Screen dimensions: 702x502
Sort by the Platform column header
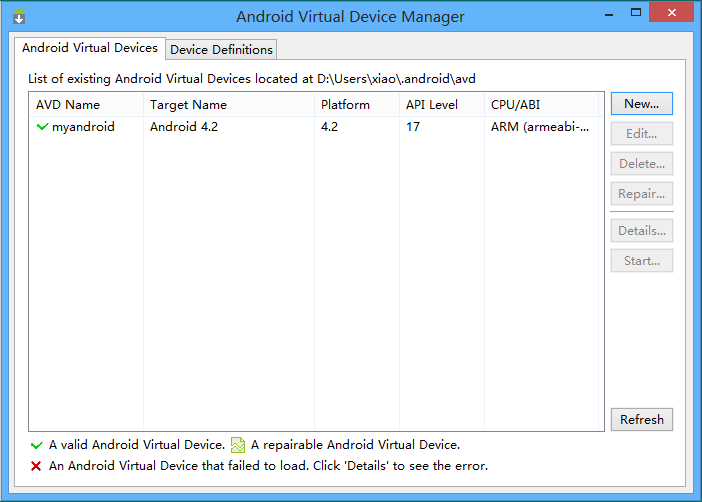[x=357, y=105]
